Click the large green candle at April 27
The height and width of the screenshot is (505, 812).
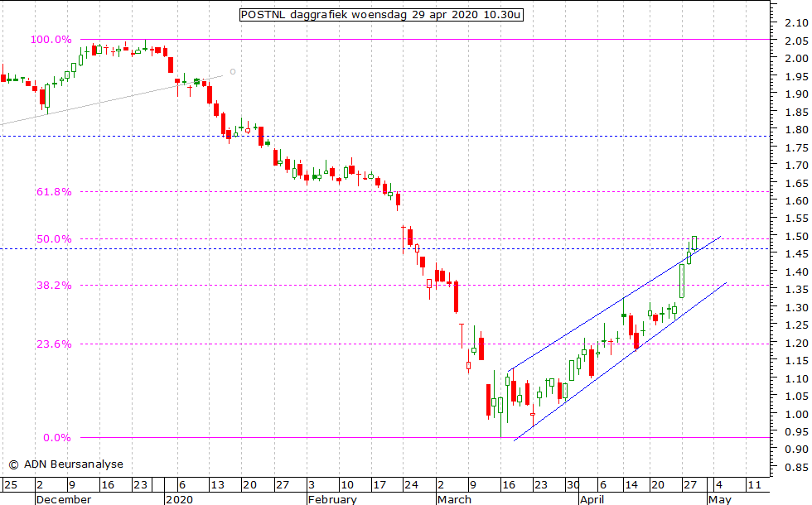click(682, 281)
